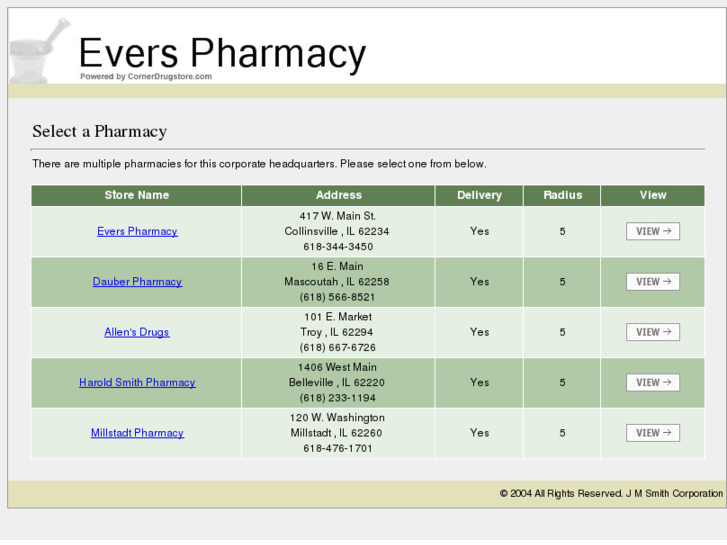Click VIEW button for Allen's Drugs row
Viewport: 727px width, 545px height.
pos(653,332)
